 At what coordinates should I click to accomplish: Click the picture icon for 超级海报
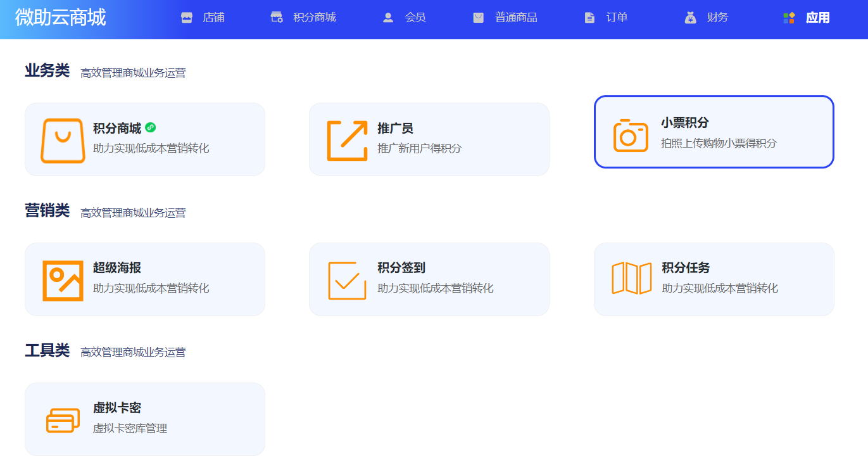pos(63,280)
